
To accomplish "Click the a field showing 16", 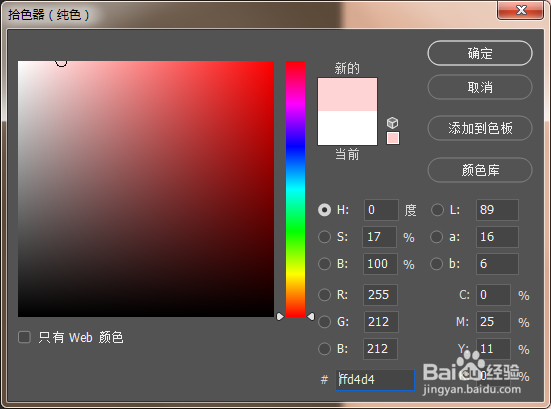I will pos(497,237).
